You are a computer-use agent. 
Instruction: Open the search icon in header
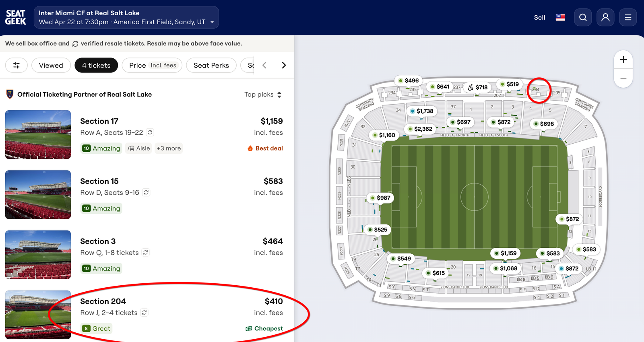pos(583,17)
